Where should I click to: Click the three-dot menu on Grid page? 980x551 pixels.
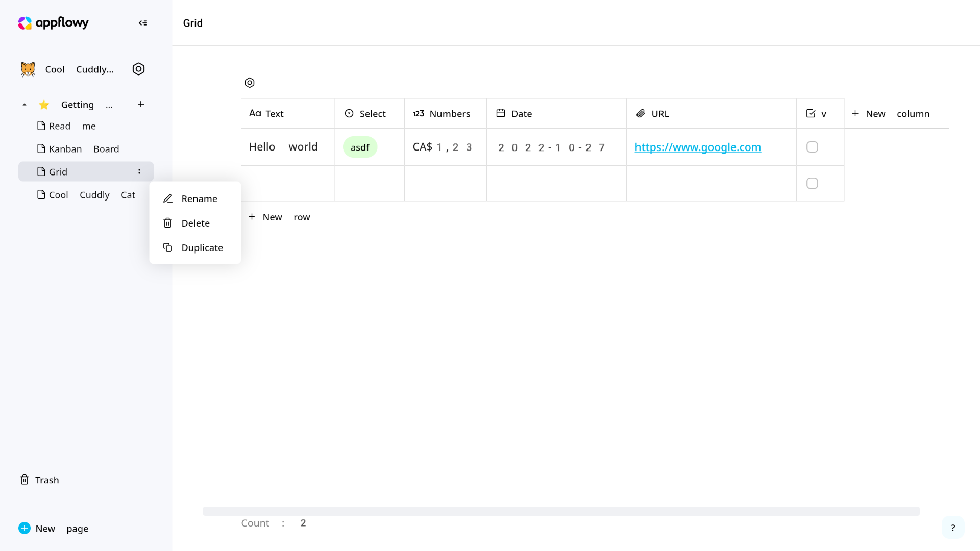pyautogui.click(x=139, y=171)
